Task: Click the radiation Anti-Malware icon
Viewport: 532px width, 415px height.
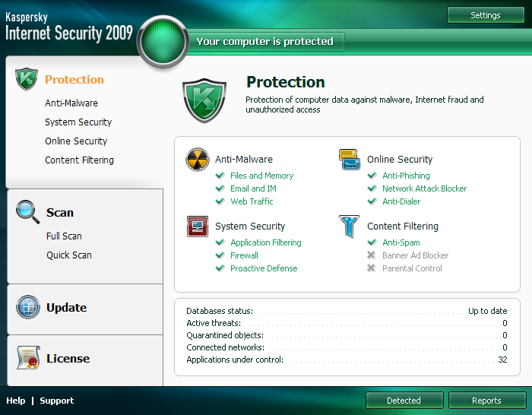Action: [197, 159]
